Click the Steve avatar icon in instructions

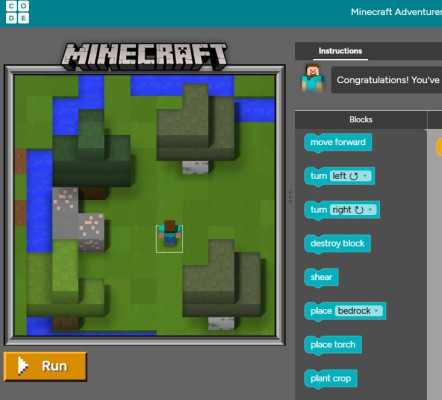312,78
